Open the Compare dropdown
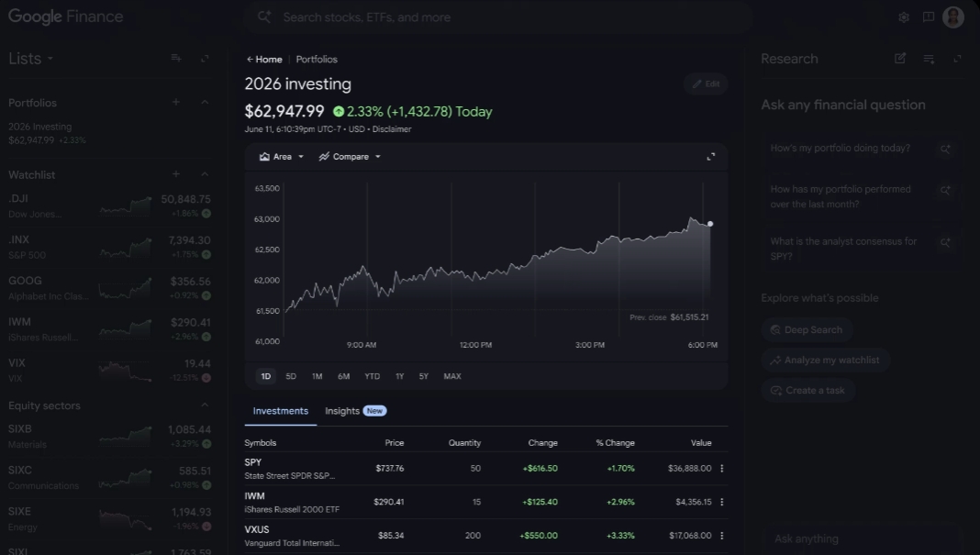The width and height of the screenshot is (980, 555). 350,156
